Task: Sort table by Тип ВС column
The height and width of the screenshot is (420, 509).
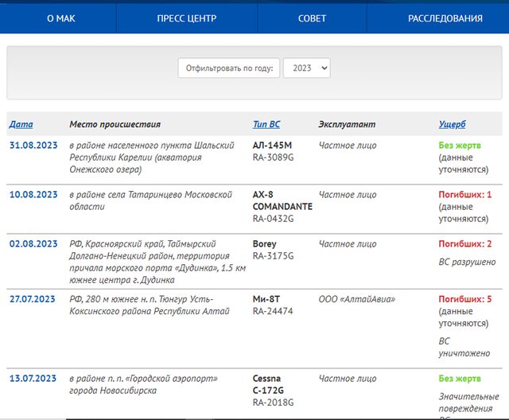Action: [266, 124]
